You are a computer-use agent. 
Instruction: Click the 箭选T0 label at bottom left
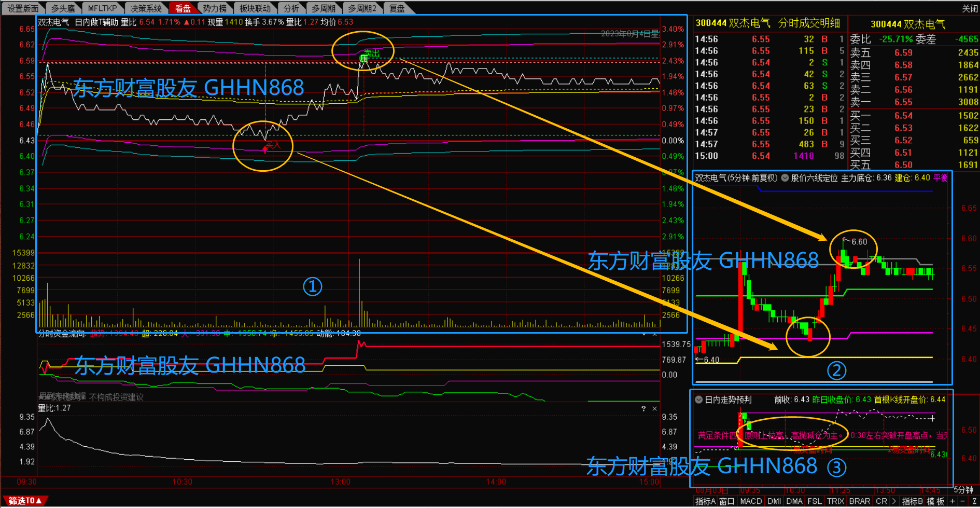[x=24, y=501]
